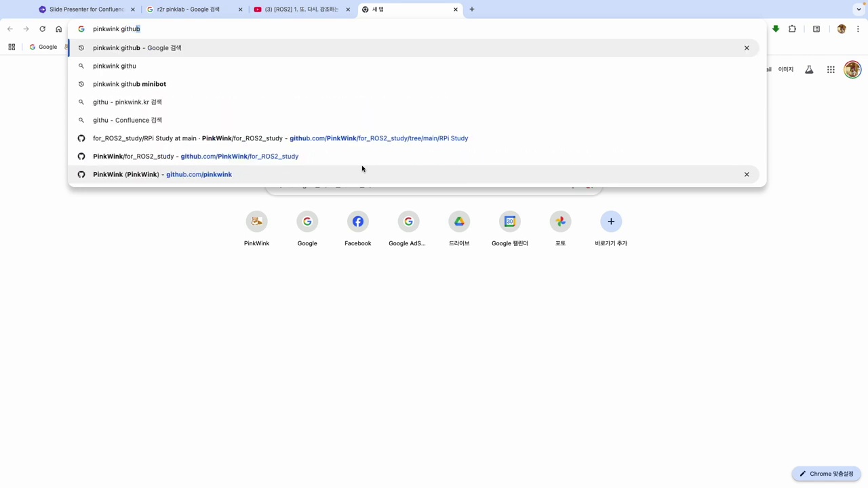Image resolution: width=868 pixels, height=488 pixels.
Task: Open the 포토 shortcut tile
Action: point(560,229)
